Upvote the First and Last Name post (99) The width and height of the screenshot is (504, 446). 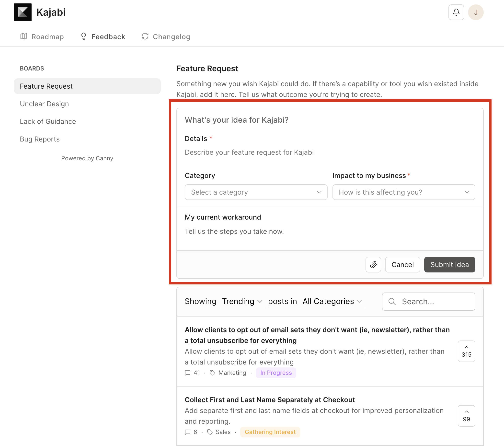[x=466, y=416]
